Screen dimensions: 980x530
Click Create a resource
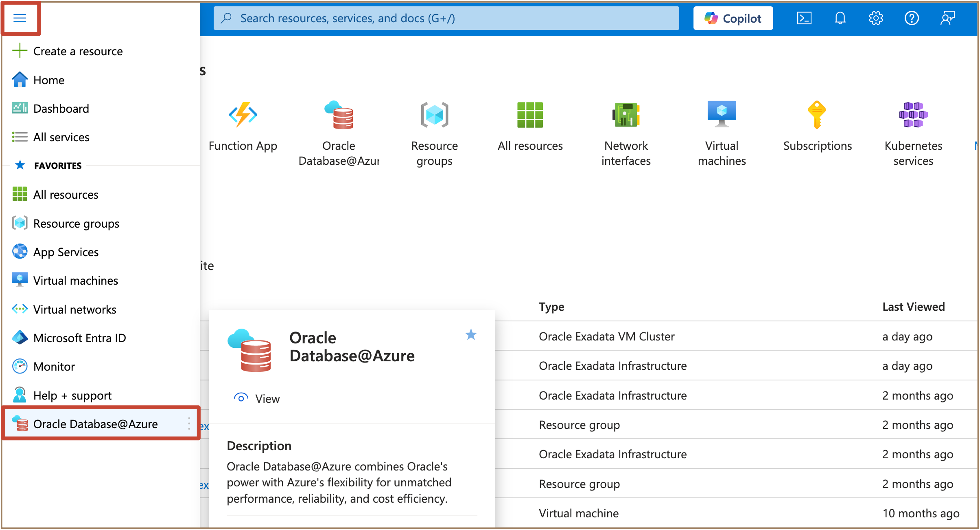click(x=78, y=51)
